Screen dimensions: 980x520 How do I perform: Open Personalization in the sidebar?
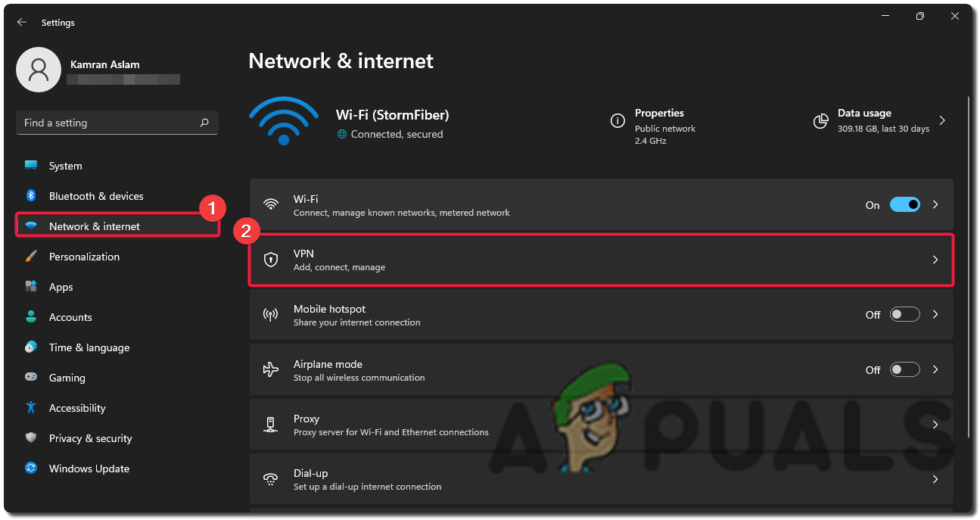(84, 257)
